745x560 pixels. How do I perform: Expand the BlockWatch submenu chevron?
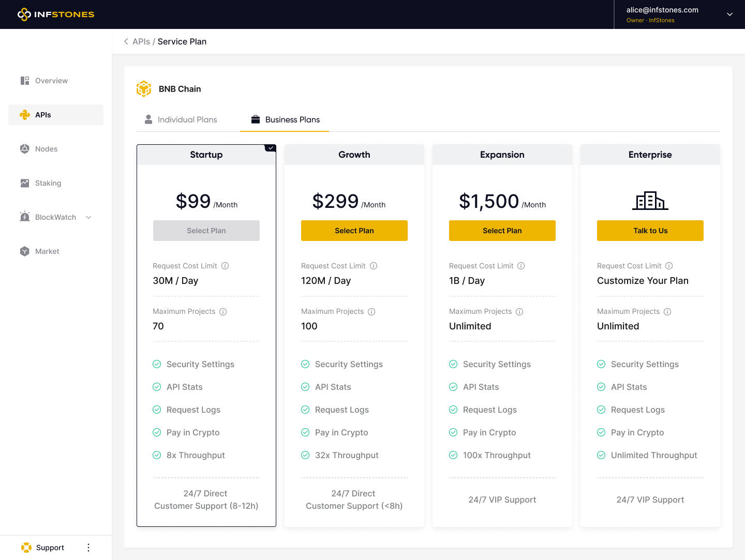(x=88, y=217)
